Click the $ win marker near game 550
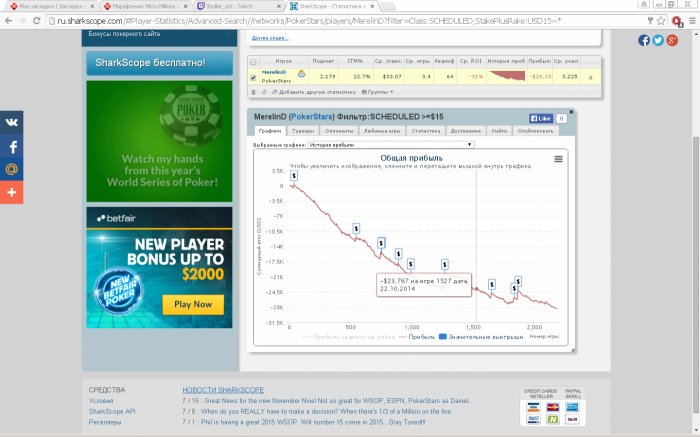This screenshot has height=437, width=700. coord(356,229)
